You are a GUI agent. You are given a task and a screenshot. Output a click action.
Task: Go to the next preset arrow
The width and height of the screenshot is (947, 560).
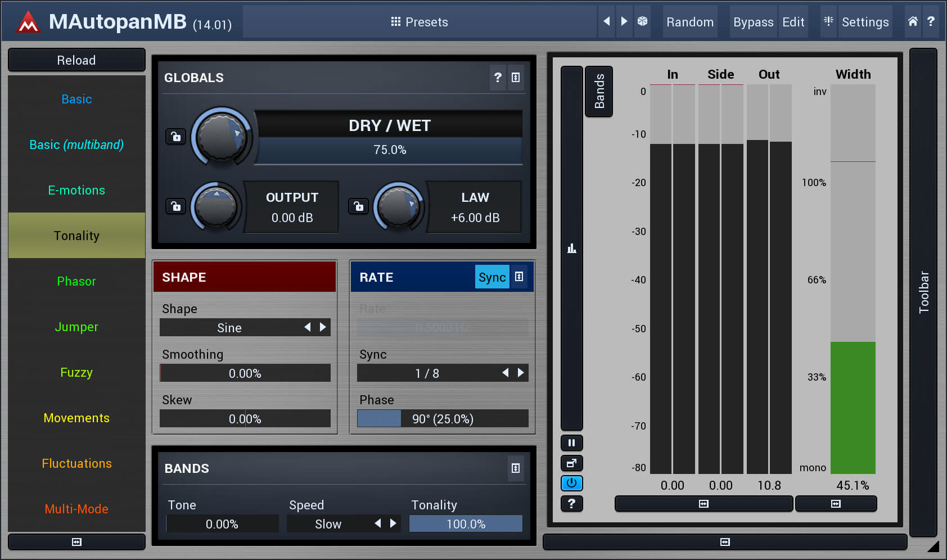tap(624, 21)
